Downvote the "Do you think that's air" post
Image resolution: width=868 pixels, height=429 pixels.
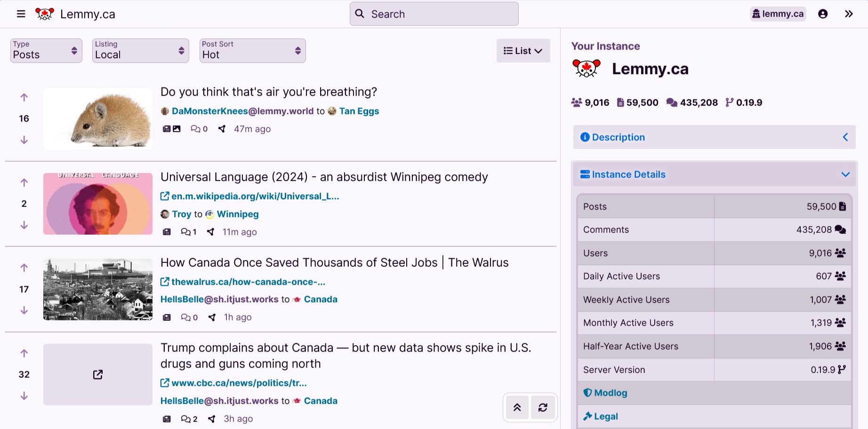coord(24,140)
